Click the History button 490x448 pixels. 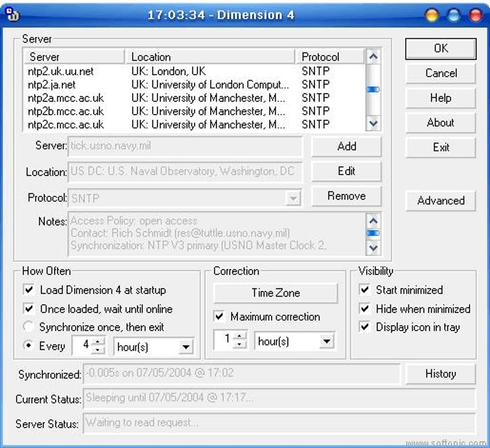441,374
